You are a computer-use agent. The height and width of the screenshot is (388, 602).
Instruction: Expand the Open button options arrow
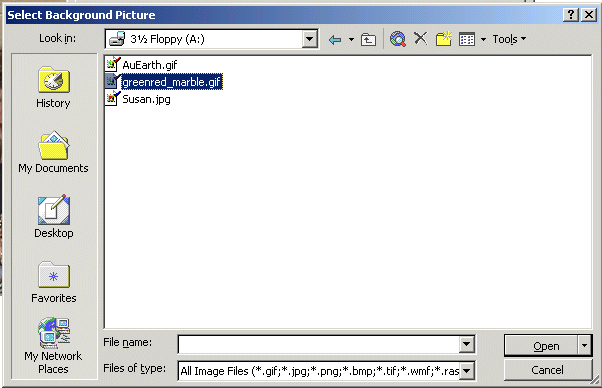(x=584, y=346)
